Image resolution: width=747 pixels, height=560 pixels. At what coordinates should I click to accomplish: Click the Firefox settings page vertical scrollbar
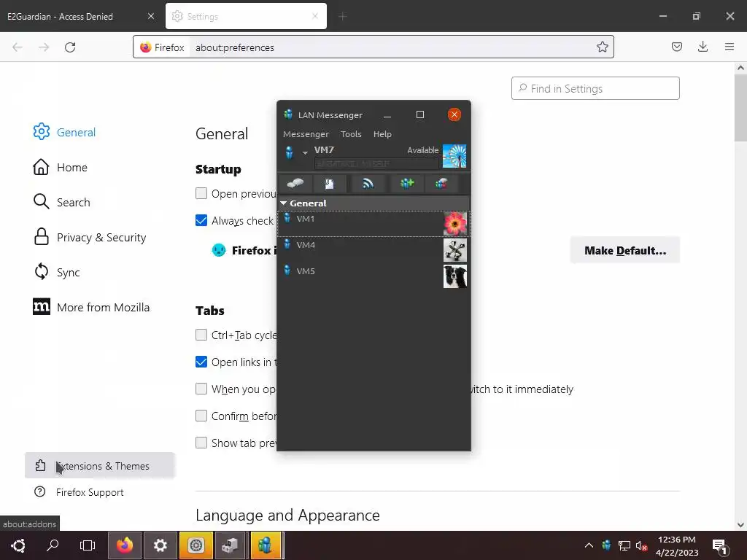(740, 108)
